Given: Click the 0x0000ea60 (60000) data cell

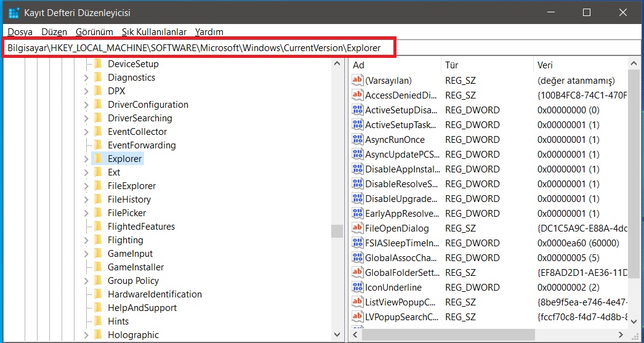Looking at the screenshot, I should click(578, 243).
